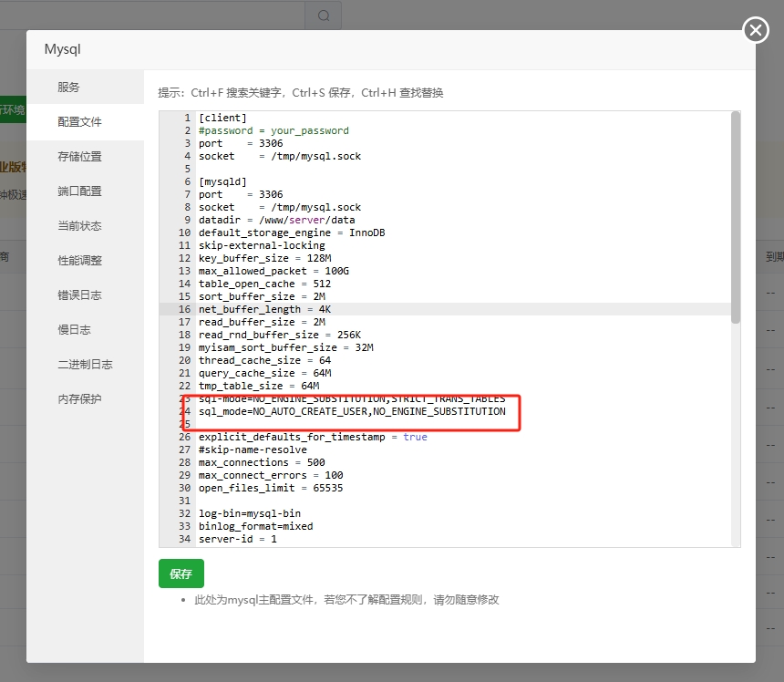
Task: Click read_rnd_buffer_size = 256K line
Action: 280,335
